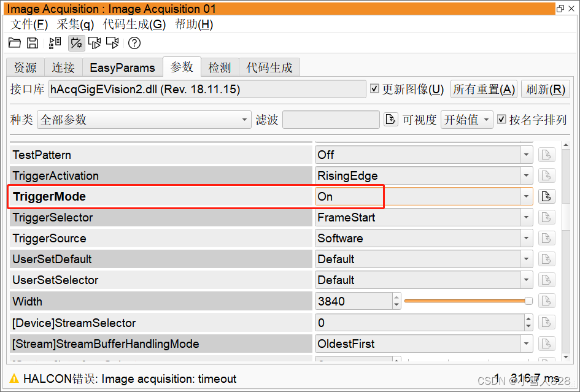The image size is (580, 392).
Task: Expand the TriggerSource dropdown showing Software
Action: [527, 238]
